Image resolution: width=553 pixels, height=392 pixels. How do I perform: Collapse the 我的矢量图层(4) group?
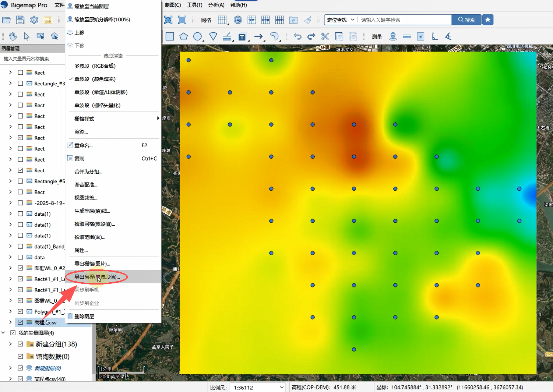click(3, 333)
